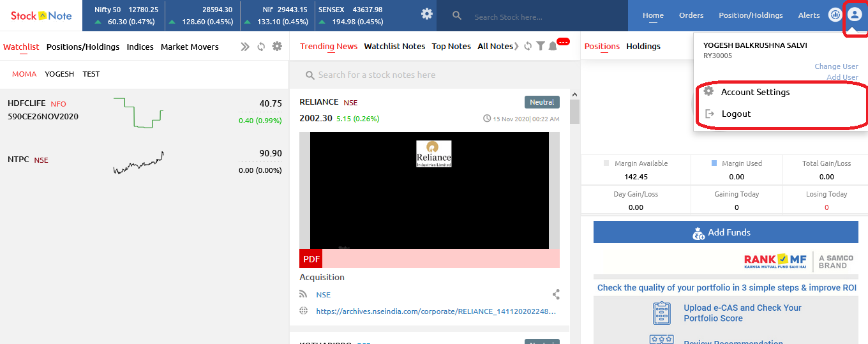Select the YOGESH watchlist
Image resolution: width=868 pixels, height=344 pixels.
click(59, 74)
